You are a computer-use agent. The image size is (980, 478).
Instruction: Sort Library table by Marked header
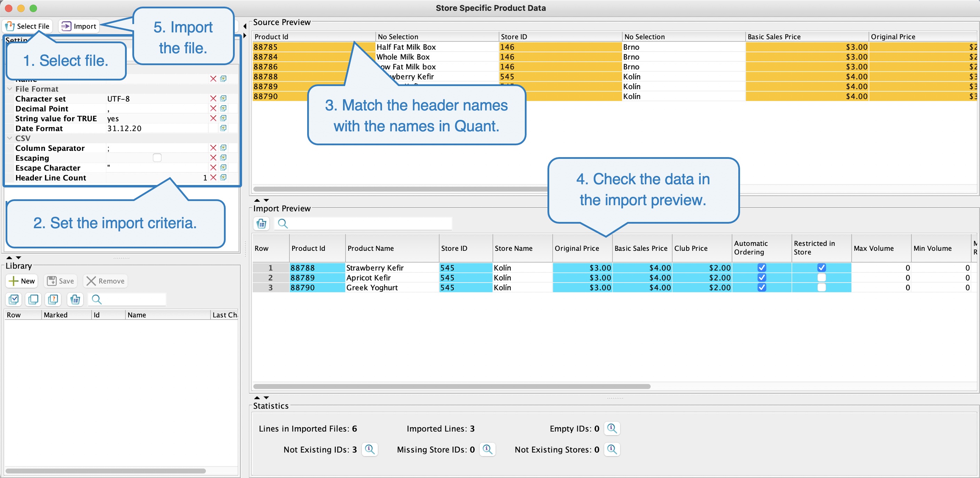66,315
